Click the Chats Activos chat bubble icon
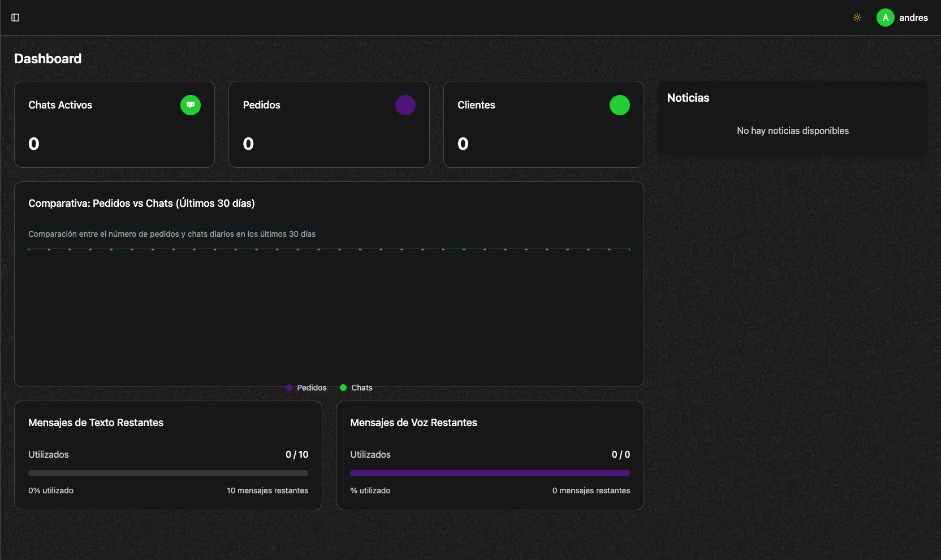The width and height of the screenshot is (941, 560). click(x=191, y=105)
